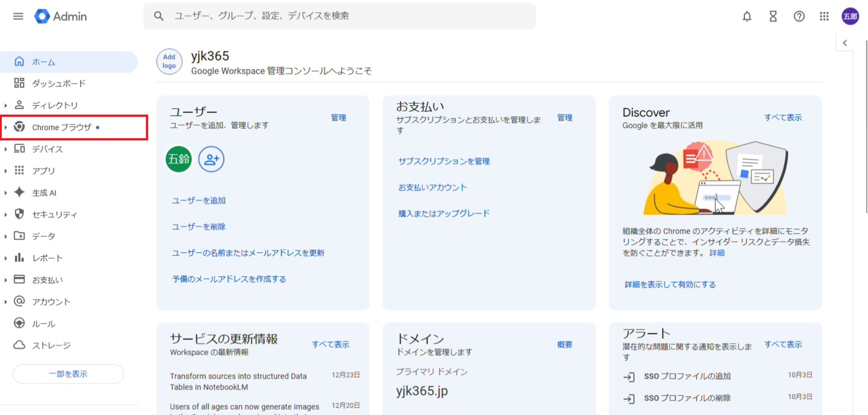Image resolution: width=868 pixels, height=415 pixels.
Task: Open the tasks hourglass icon
Action: [773, 16]
